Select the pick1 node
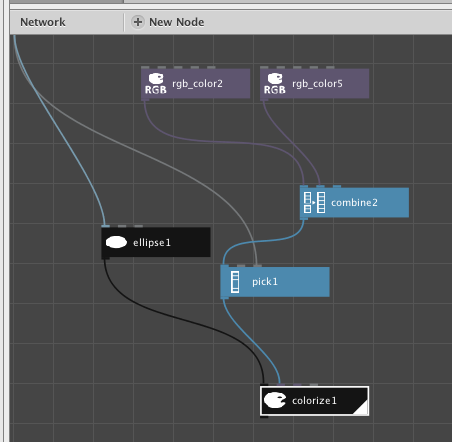This screenshot has width=452, height=442. pos(275,282)
